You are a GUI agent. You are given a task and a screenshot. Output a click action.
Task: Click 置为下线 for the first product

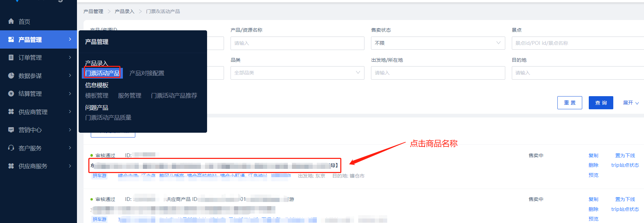625,155
